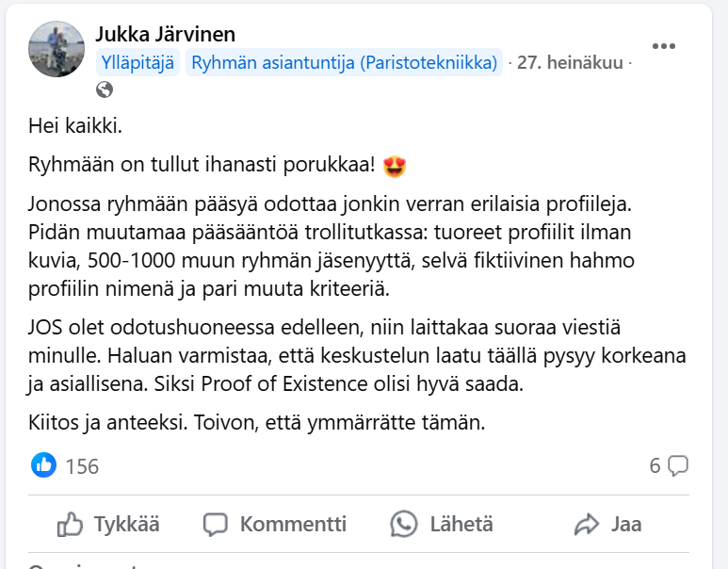Open the Jukka Järvinen profile name link
Screen dimensions: 728x569
tap(166, 35)
